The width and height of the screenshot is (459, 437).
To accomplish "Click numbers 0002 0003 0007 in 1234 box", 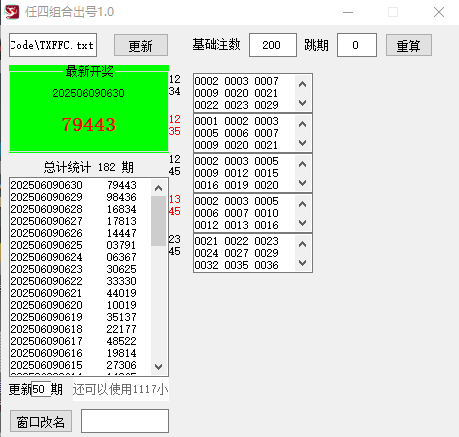I will click(236, 81).
